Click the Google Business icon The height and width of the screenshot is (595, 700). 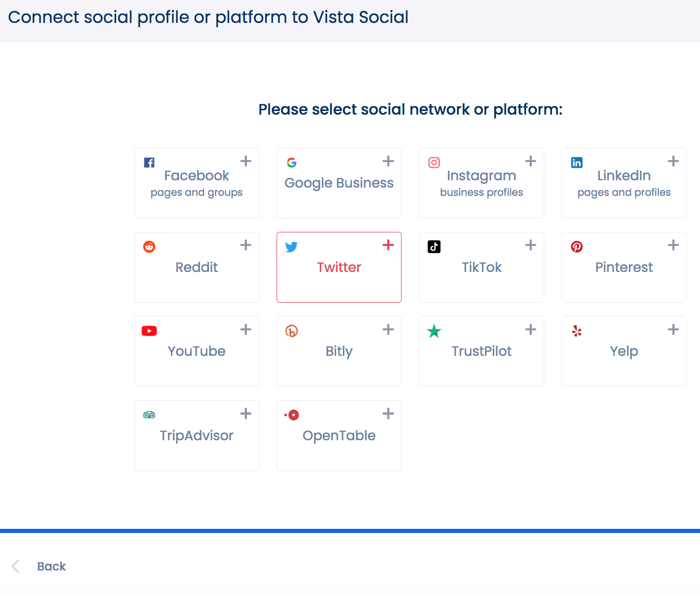[291, 162]
